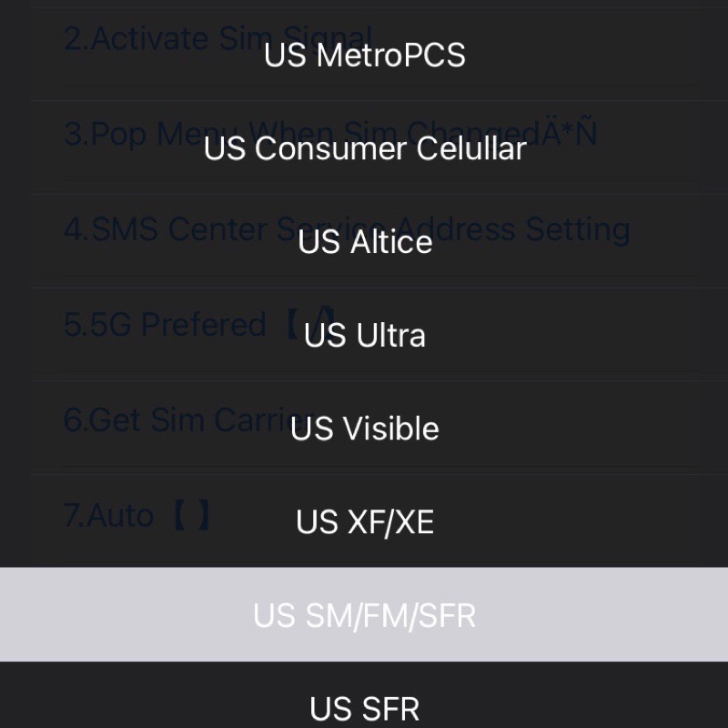728x728 pixels.
Task: Choose the US Visible carrier entry
Action: tap(364, 429)
